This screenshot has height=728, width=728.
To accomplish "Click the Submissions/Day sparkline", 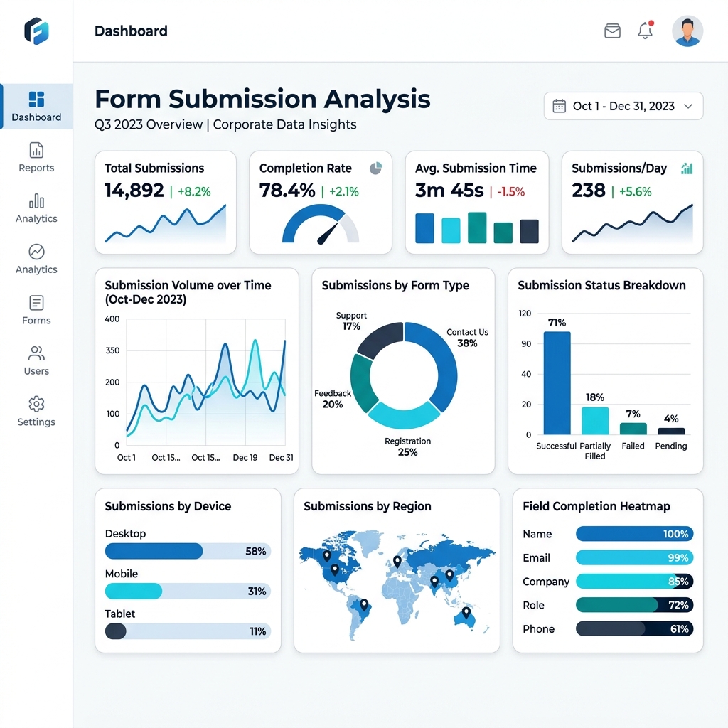I will click(x=632, y=223).
